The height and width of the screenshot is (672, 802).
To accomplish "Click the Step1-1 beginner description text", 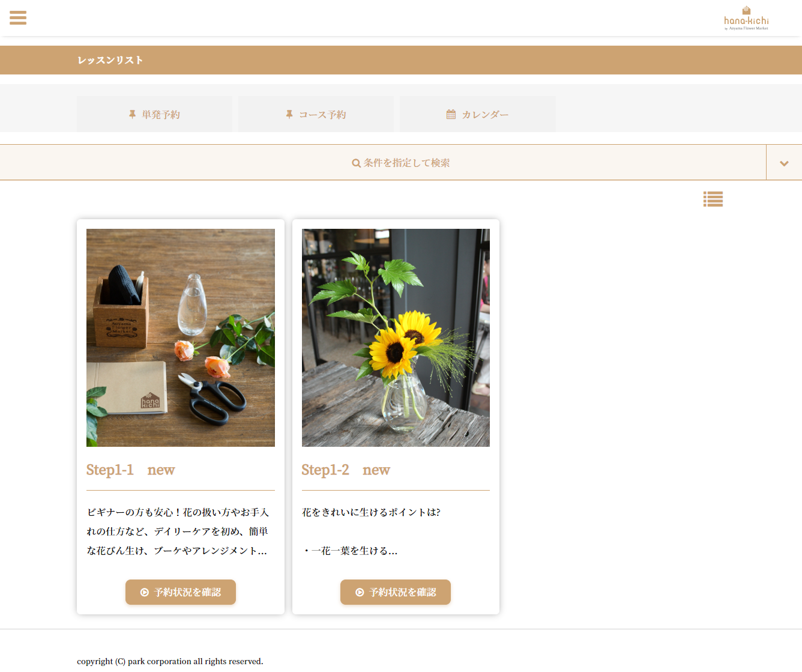I will 178,531.
